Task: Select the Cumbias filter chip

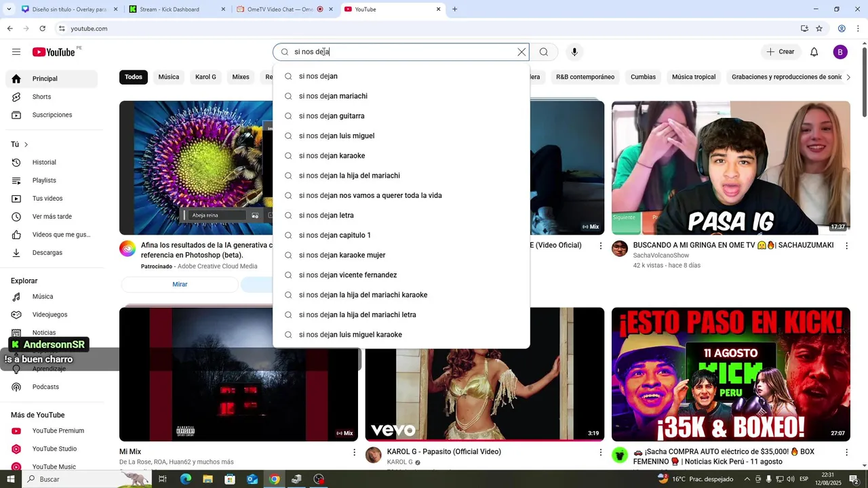Action: pos(643,77)
